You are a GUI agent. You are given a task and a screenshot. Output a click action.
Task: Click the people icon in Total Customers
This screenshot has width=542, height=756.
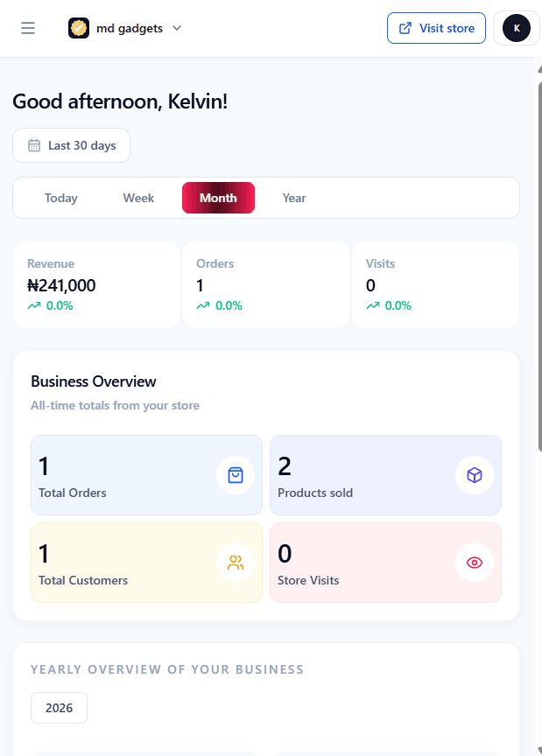point(236,563)
